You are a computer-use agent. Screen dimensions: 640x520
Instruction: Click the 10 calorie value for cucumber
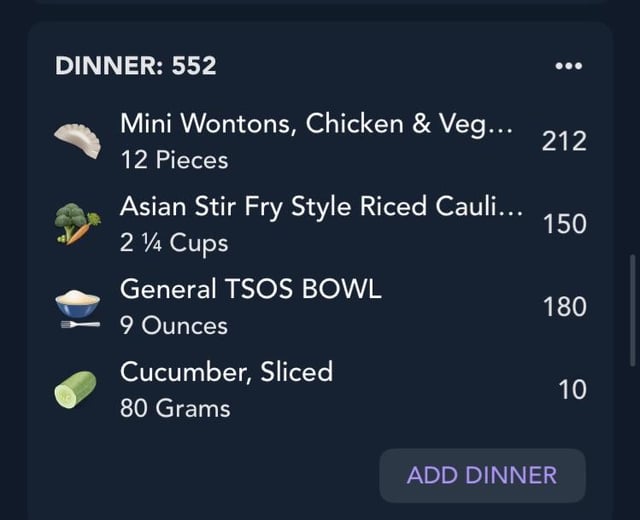[573, 390]
